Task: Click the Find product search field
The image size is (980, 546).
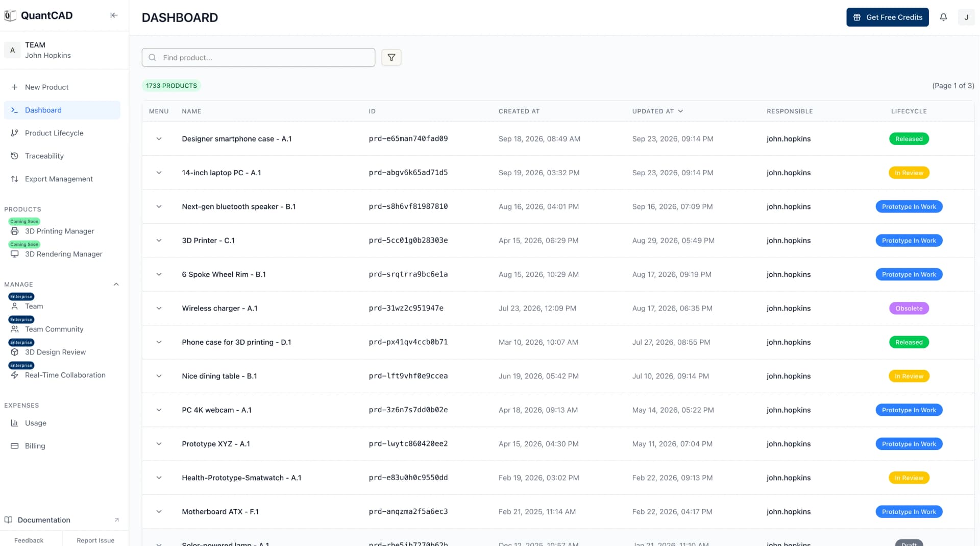Action: [x=258, y=58]
